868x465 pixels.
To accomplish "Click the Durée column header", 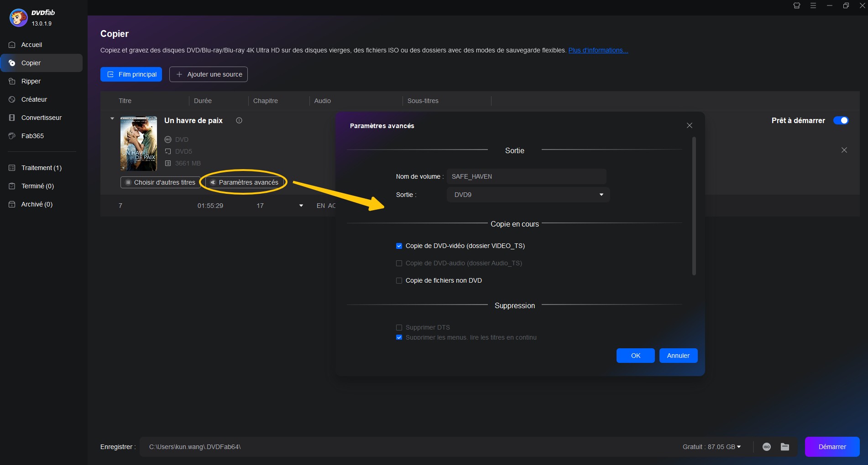I will 203,101.
